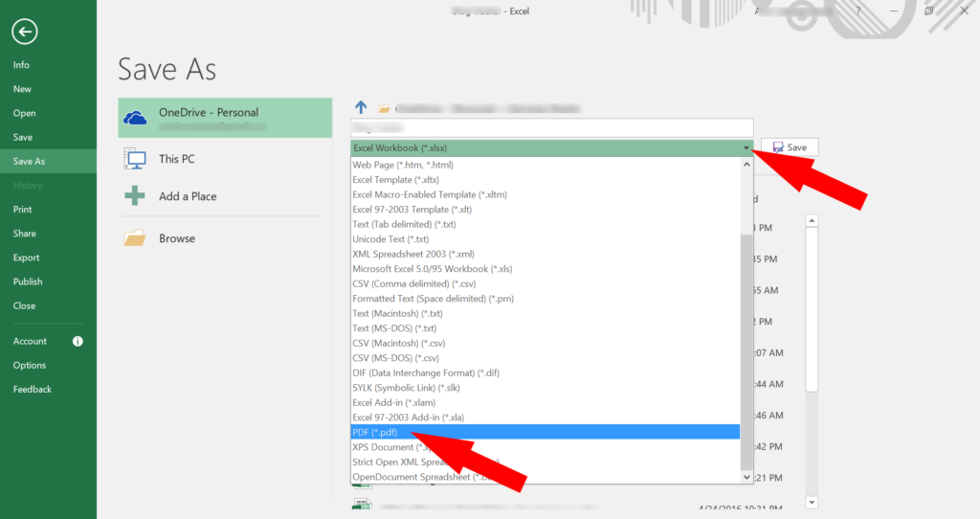Click the folder icon in path bar
This screenshot has width=980, height=519.
pyautogui.click(x=384, y=109)
